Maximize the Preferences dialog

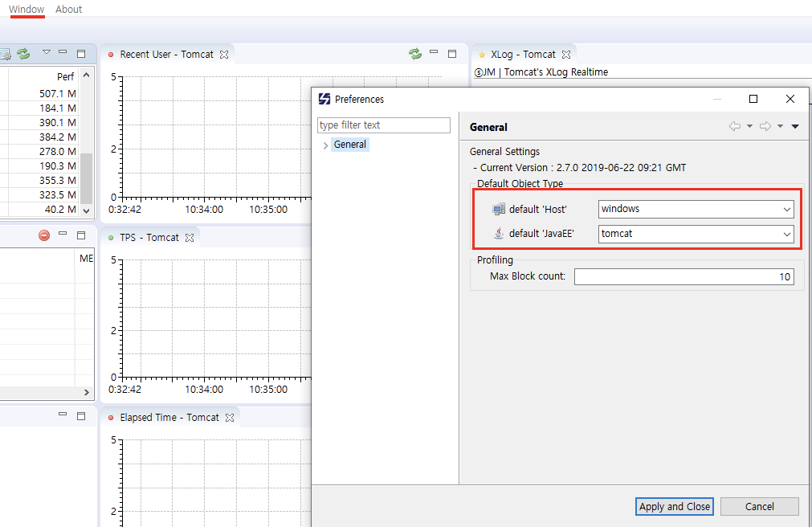pyautogui.click(x=753, y=99)
